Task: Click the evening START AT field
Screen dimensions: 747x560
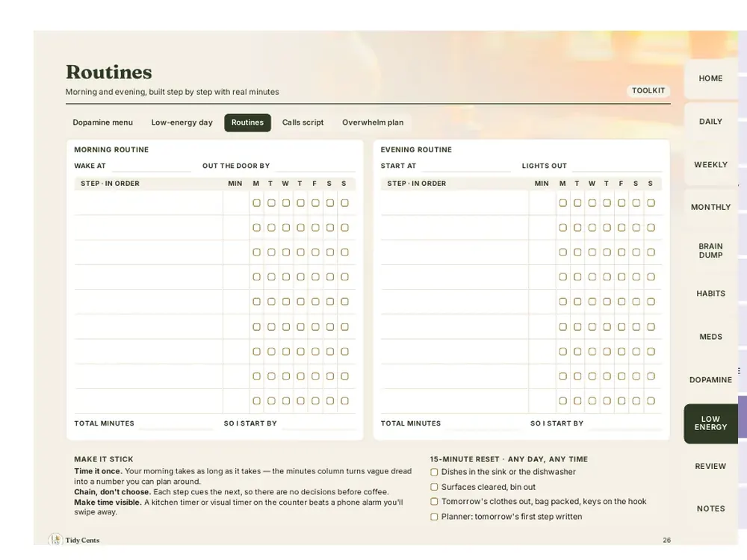Action: pyautogui.click(x=466, y=167)
